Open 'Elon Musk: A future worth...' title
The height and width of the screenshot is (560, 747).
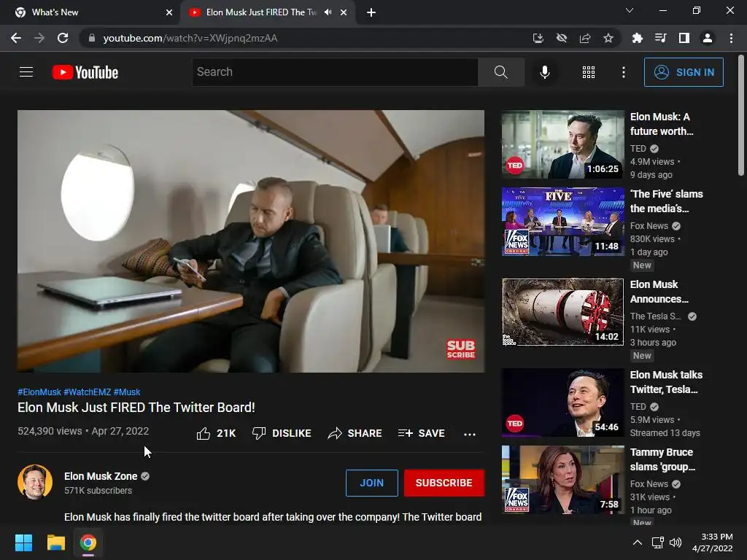point(661,124)
